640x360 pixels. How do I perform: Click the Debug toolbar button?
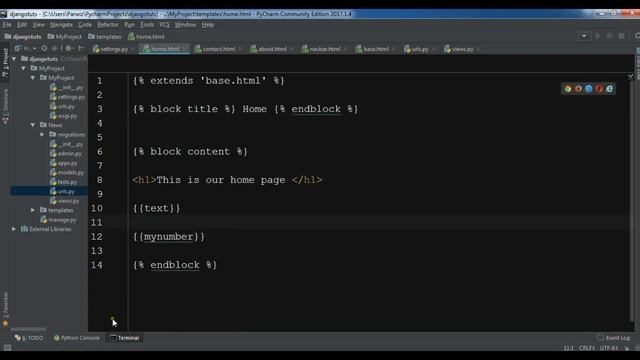[609, 36]
